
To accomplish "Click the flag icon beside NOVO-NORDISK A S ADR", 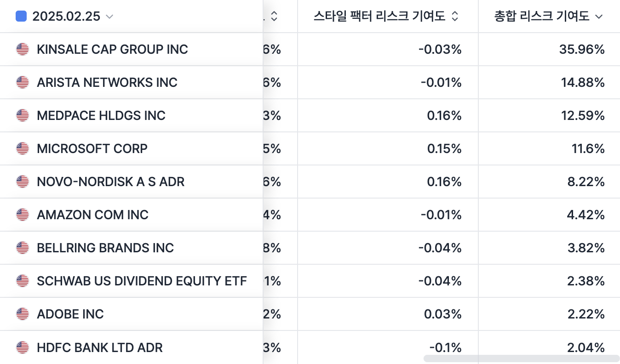I will pos(22,182).
